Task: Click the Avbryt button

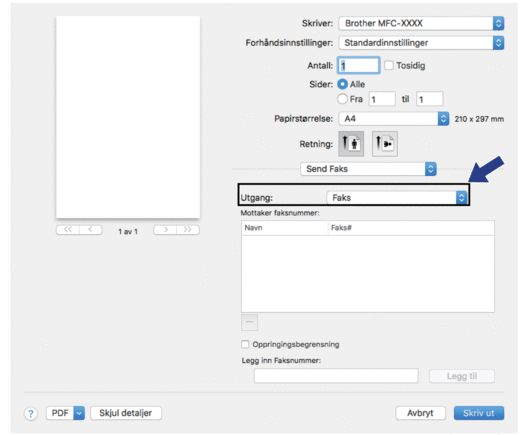Action: (421, 413)
